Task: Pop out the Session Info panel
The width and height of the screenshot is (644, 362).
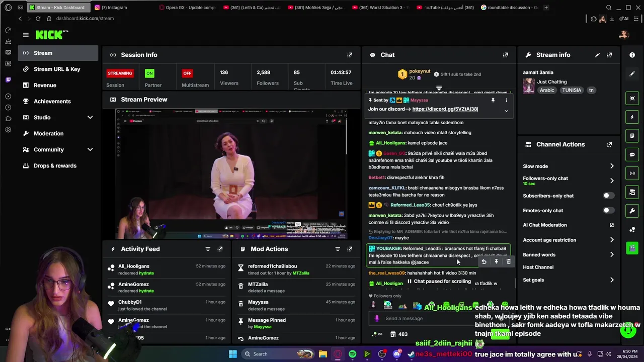Action: click(350, 55)
